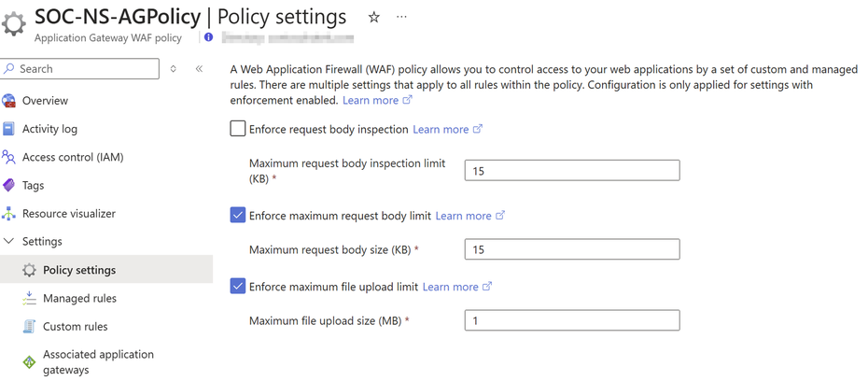Open Custom rules menu item
Image resolution: width=868 pixels, height=381 pixels.
pos(75,327)
